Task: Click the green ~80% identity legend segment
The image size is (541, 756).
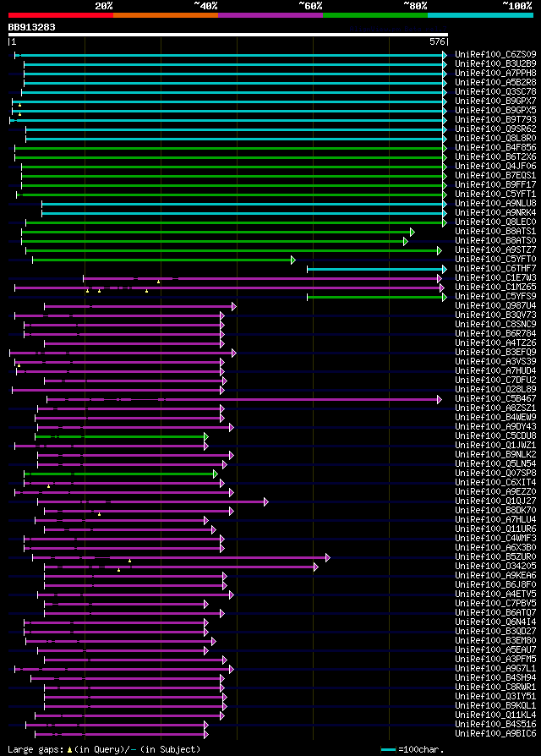Action: 375,15
